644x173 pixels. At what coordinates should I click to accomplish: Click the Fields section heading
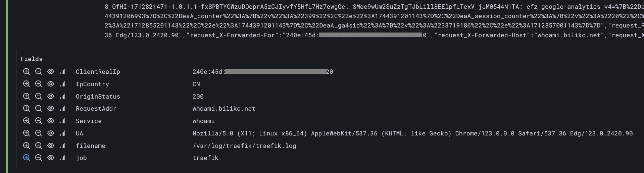point(32,59)
